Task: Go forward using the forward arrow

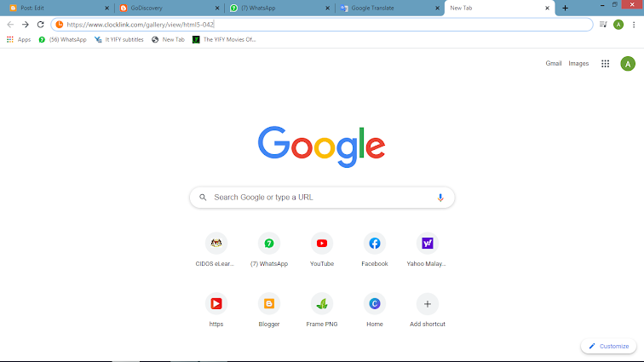Action: pos(26,25)
